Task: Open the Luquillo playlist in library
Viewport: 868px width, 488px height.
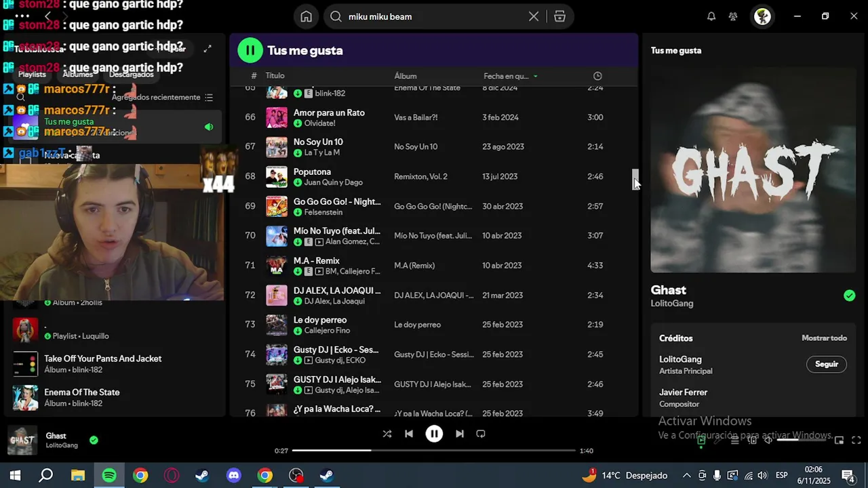Action: click(115, 330)
